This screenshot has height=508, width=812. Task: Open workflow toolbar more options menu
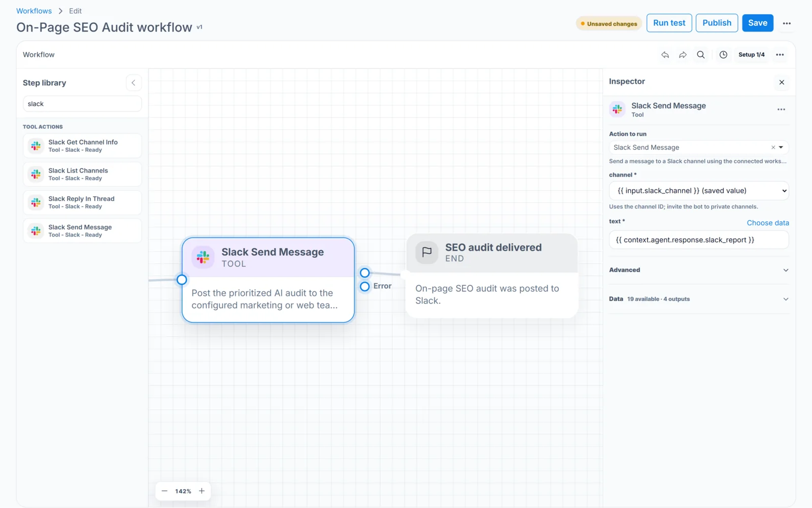click(780, 55)
